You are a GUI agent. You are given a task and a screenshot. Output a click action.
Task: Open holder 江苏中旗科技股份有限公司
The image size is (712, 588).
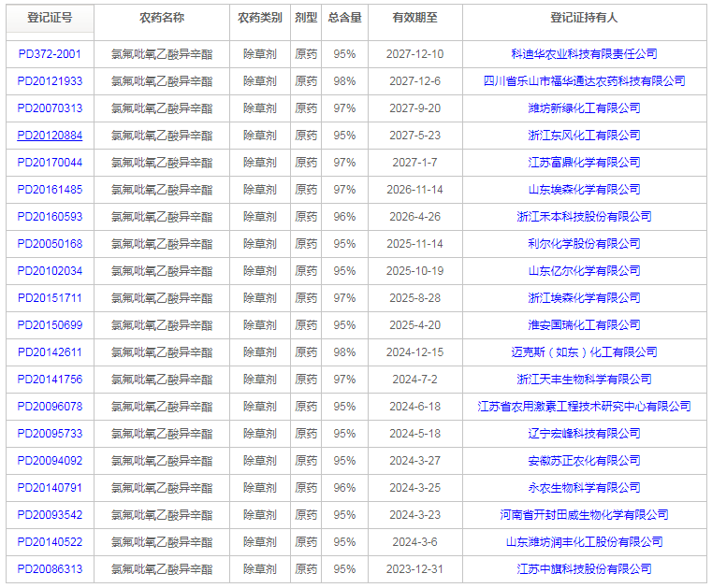point(584,569)
